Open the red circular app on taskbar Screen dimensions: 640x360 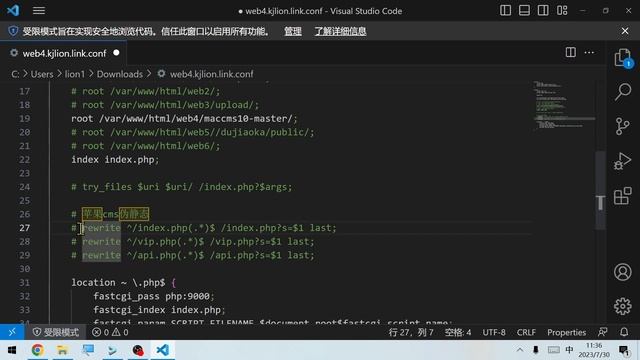(x=138, y=350)
